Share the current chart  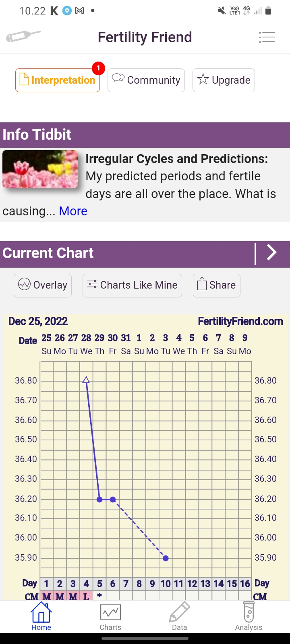[217, 285]
